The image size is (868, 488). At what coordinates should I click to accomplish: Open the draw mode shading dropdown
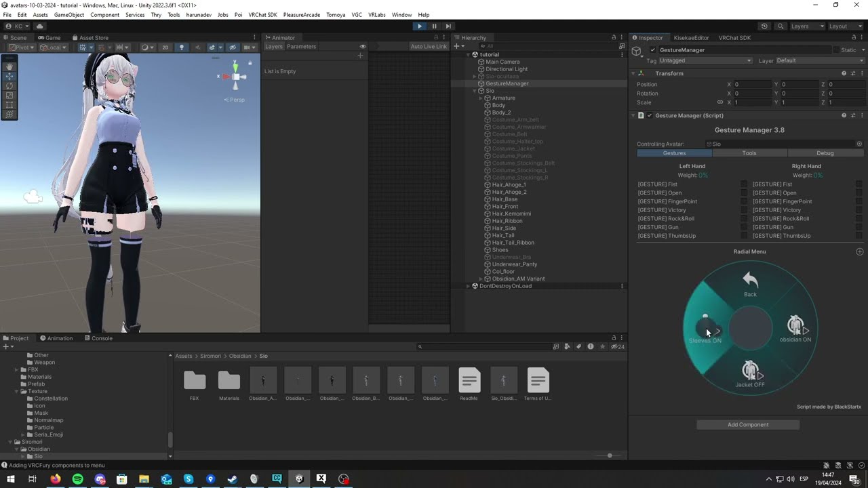(x=146, y=47)
